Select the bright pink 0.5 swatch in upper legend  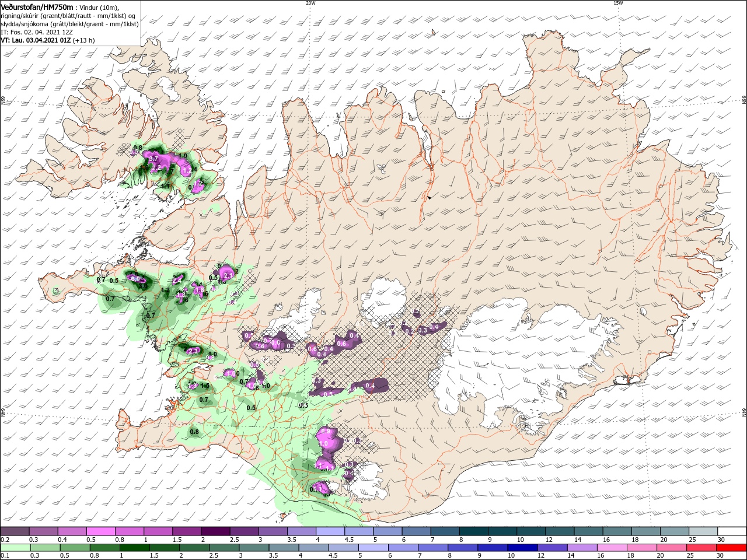(x=100, y=531)
